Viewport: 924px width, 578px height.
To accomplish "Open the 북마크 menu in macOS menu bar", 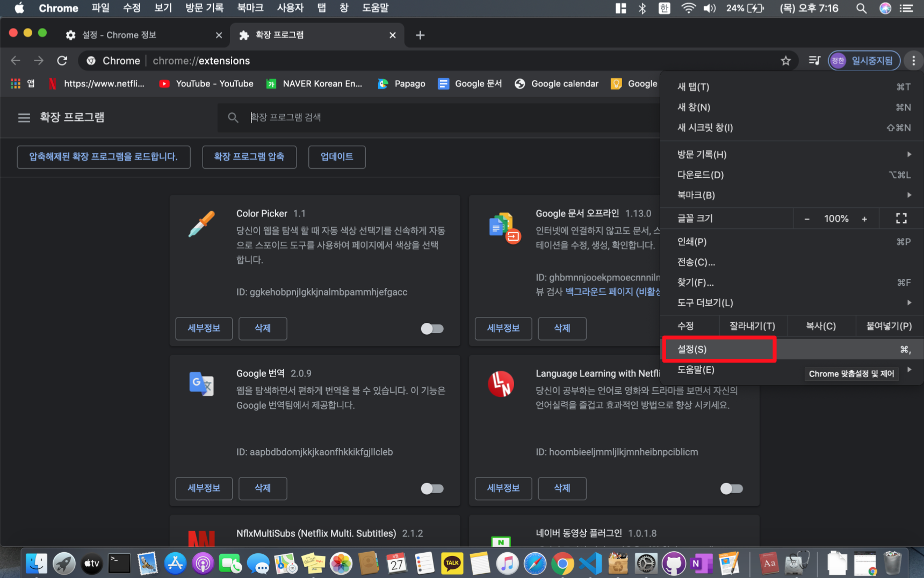I will 250,8.
